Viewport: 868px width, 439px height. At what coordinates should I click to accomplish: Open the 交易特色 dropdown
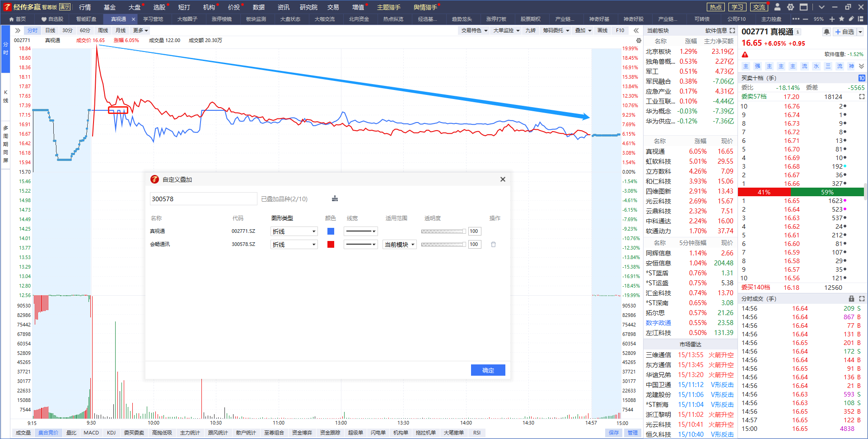474,30
